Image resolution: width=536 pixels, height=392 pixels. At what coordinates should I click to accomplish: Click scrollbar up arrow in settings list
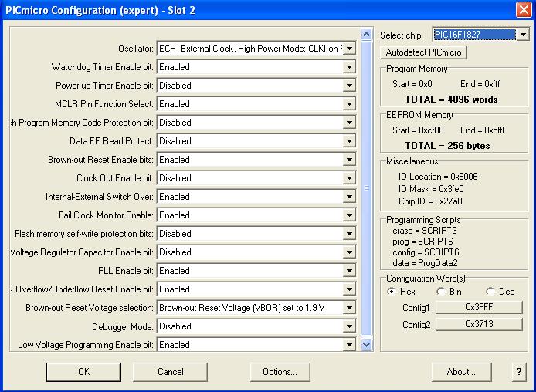click(x=366, y=34)
